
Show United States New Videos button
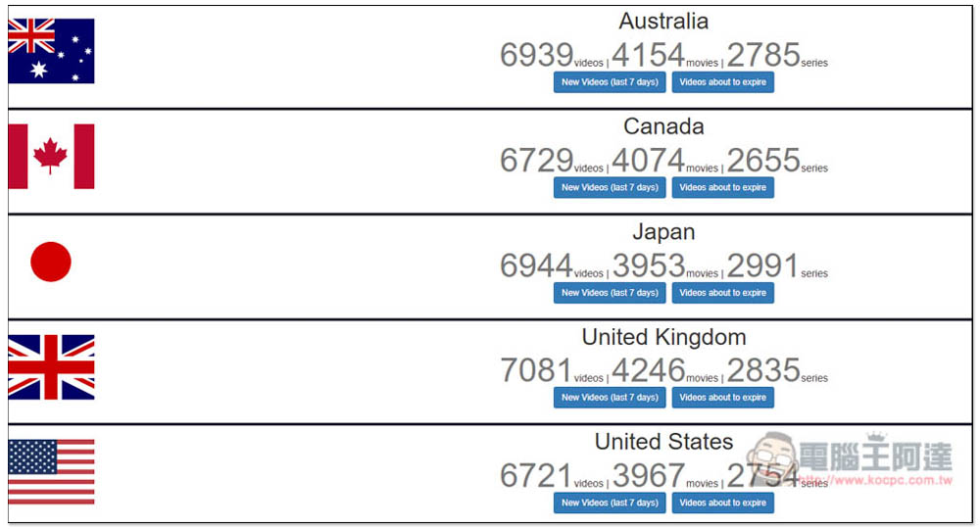610,503
